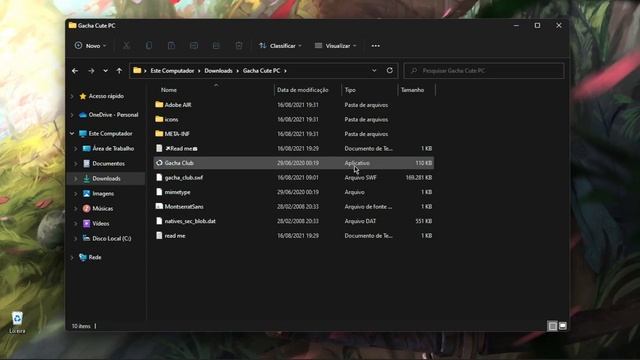Screen dimensions: 640x360
Task: Click the Arquivo DAT type cell
Action: click(x=360, y=221)
